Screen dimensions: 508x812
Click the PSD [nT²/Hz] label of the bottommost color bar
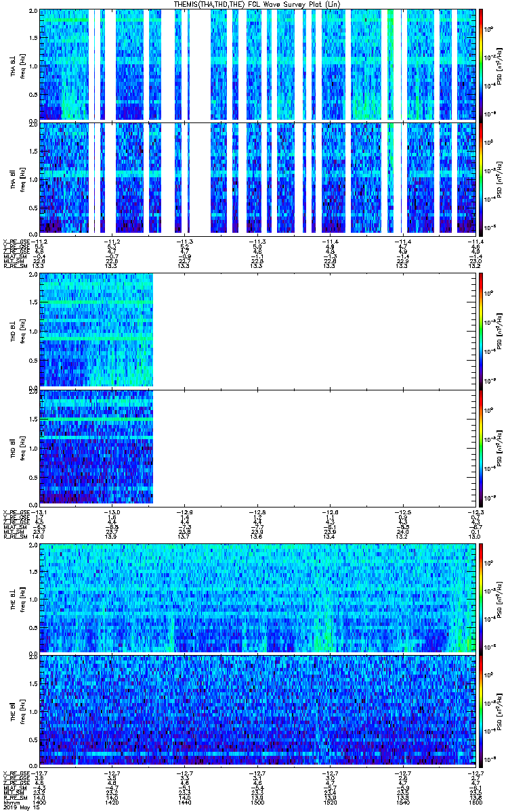pos(501,712)
